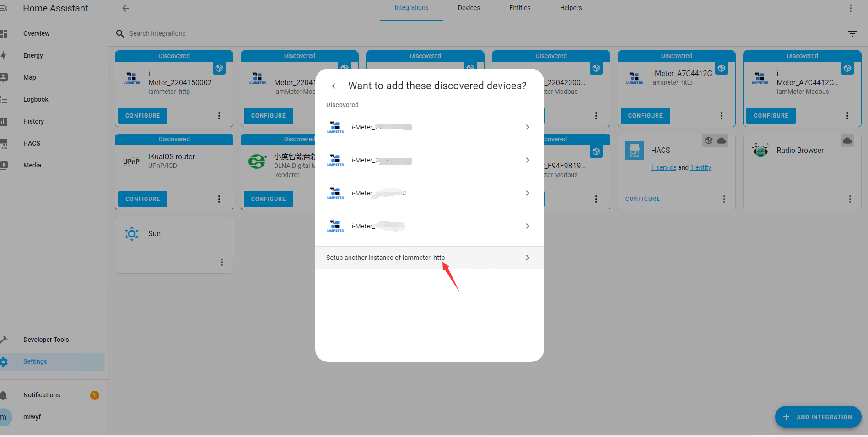Open the '1 service' link on HACS
Image resolution: width=868 pixels, height=437 pixels.
663,167
